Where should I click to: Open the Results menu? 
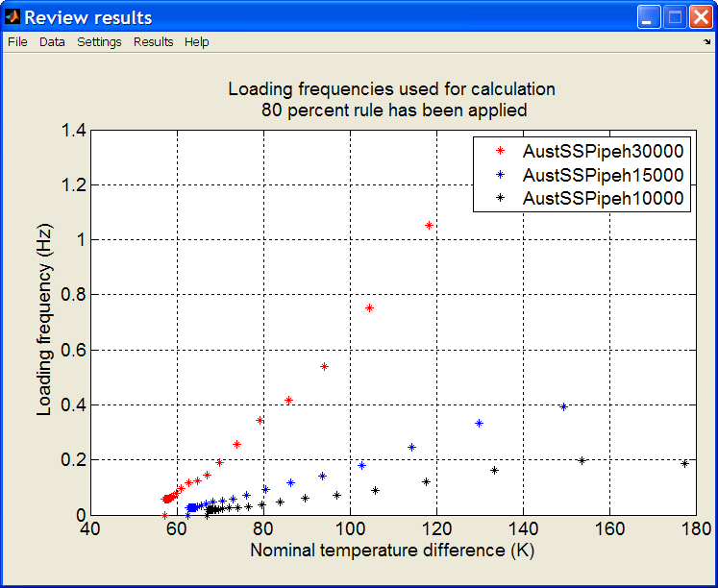pos(153,42)
